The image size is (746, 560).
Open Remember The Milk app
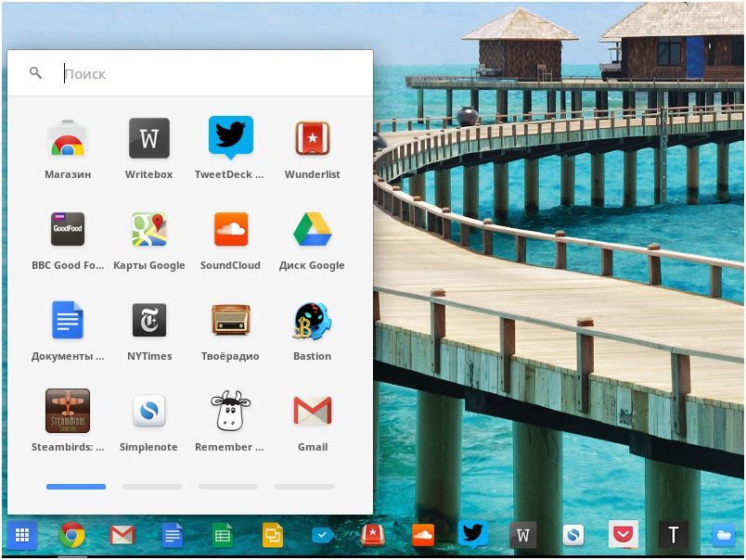[x=229, y=410]
